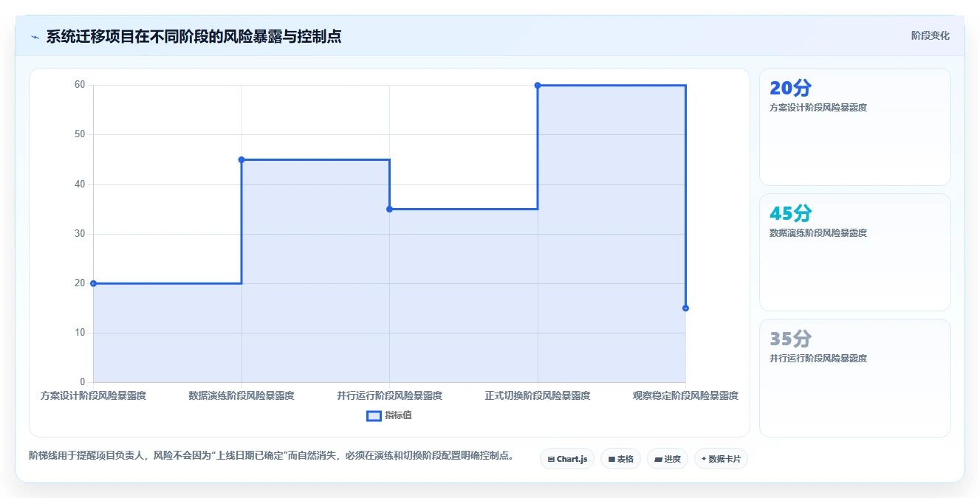Click the y-axis value 40

click(80, 184)
